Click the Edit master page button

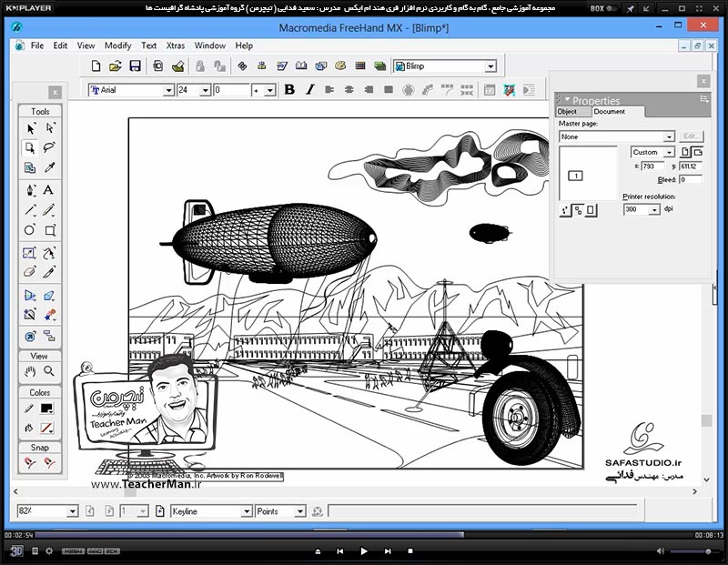tap(691, 136)
